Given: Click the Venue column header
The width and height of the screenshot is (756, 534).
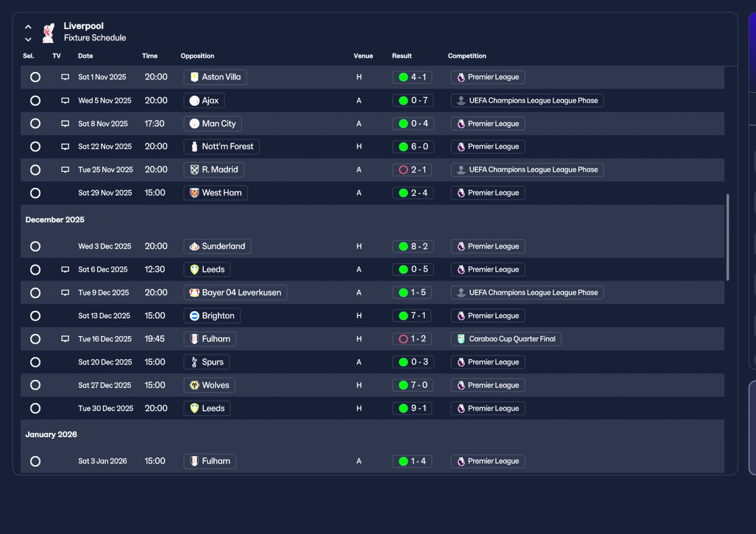Looking at the screenshot, I should click(363, 56).
